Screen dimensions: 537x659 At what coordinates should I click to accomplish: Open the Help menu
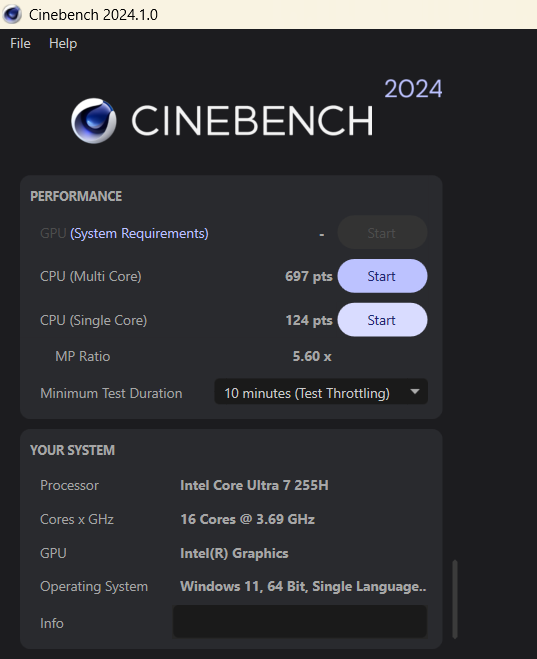pos(63,43)
